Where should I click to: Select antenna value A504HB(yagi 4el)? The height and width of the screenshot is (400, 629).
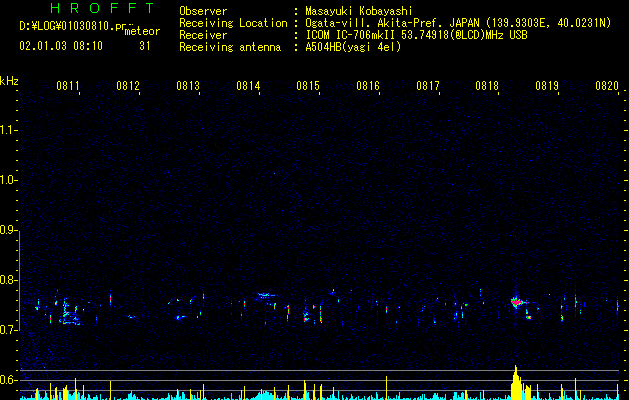(x=353, y=47)
